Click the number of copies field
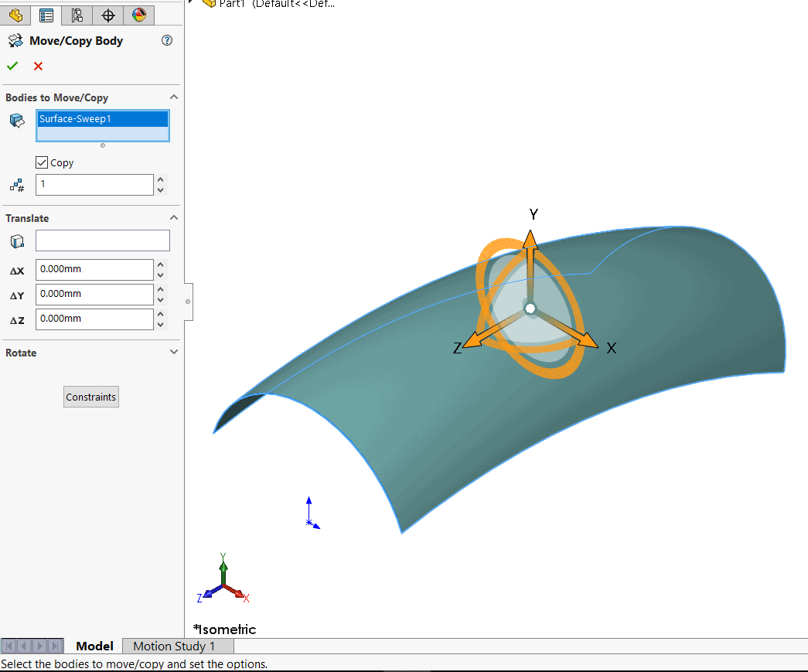808x672 pixels. pyautogui.click(x=94, y=185)
